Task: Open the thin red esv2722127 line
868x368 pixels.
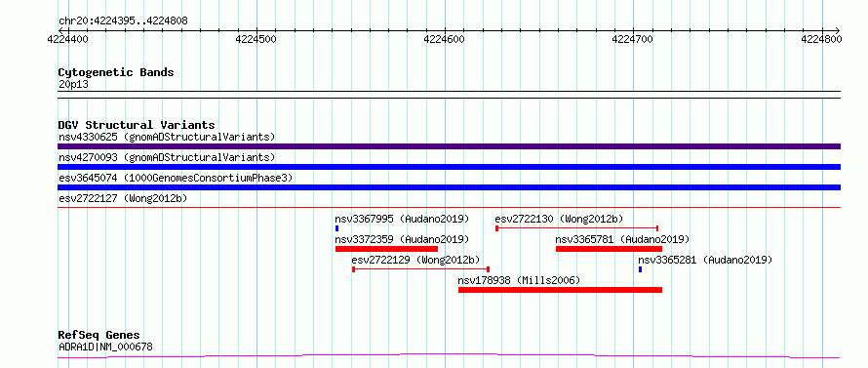Action: click(449, 207)
